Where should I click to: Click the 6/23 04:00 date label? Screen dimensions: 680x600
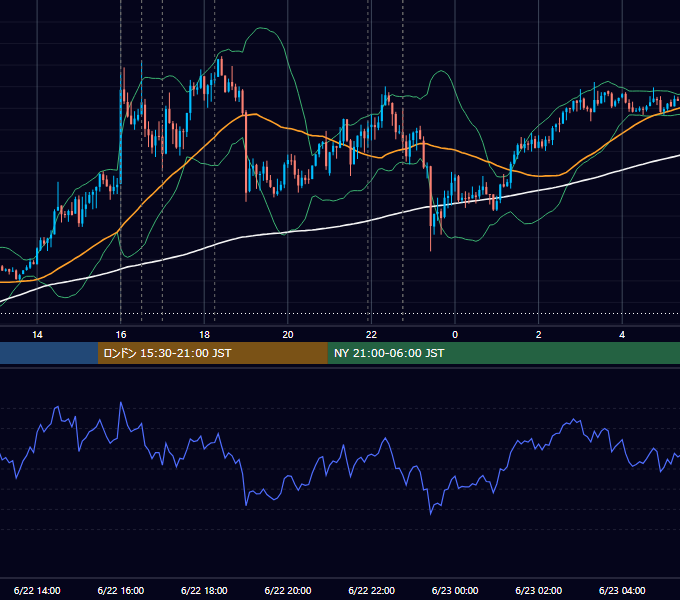click(x=622, y=590)
